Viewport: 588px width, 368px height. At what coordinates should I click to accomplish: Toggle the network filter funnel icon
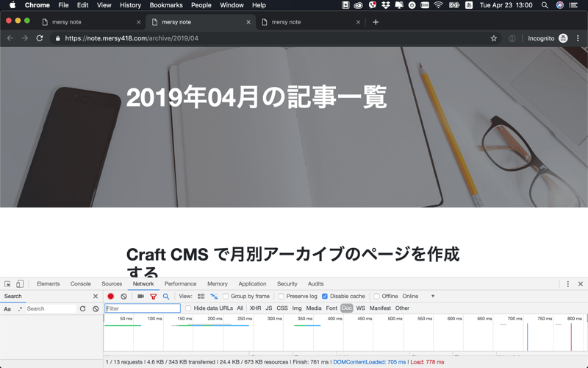pos(153,297)
